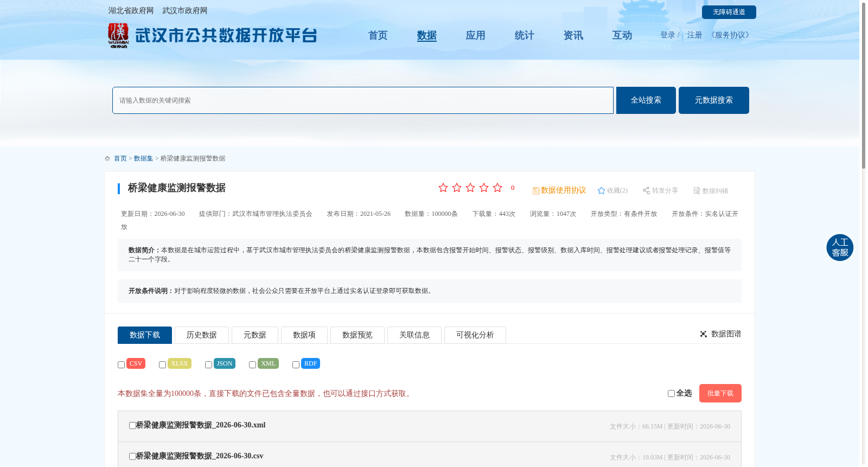Switch to 历史数据 tab

click(202, 335)
